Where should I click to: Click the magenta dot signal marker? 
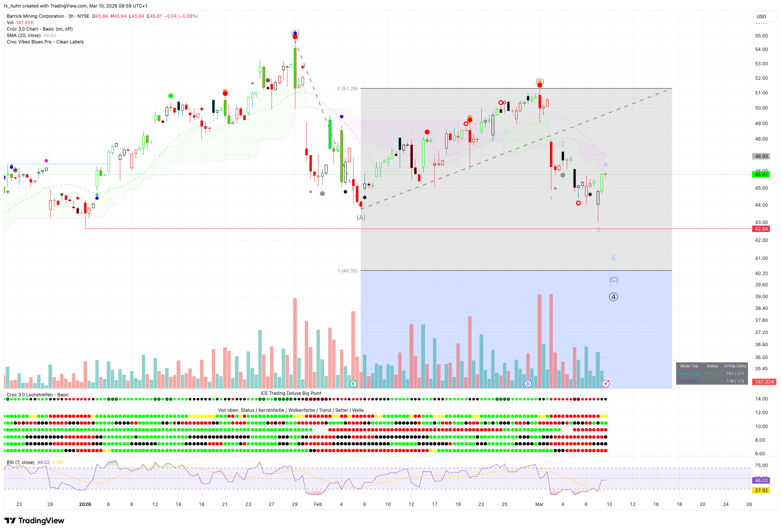point(46,161)
